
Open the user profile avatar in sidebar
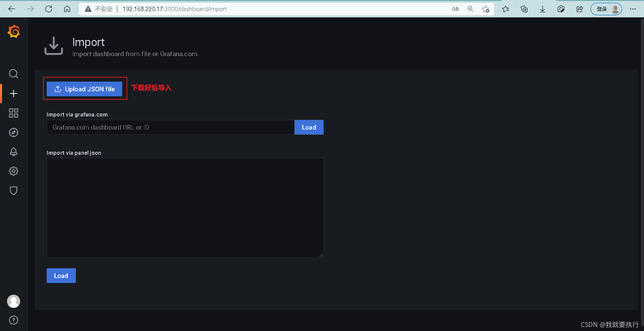(13, 301)
